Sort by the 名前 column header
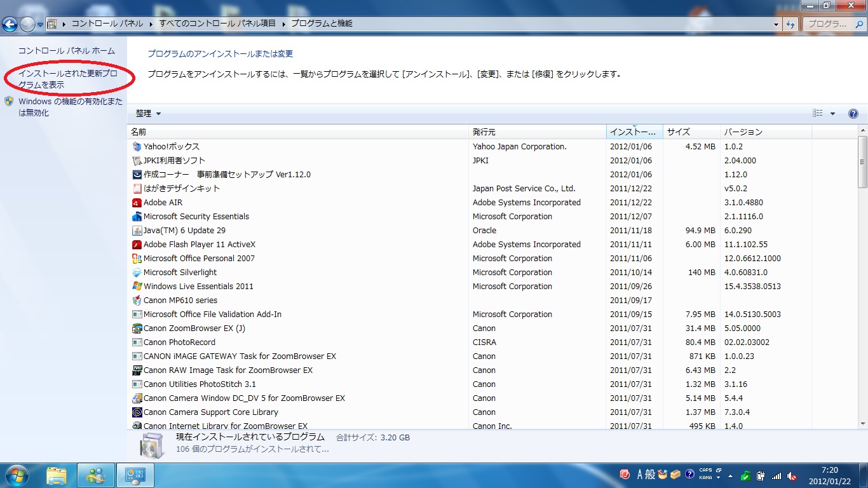 [x=298, y=132]
